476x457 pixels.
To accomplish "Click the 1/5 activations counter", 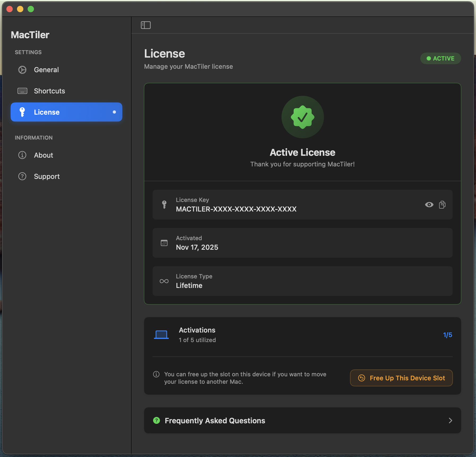I will pos(448,335).
